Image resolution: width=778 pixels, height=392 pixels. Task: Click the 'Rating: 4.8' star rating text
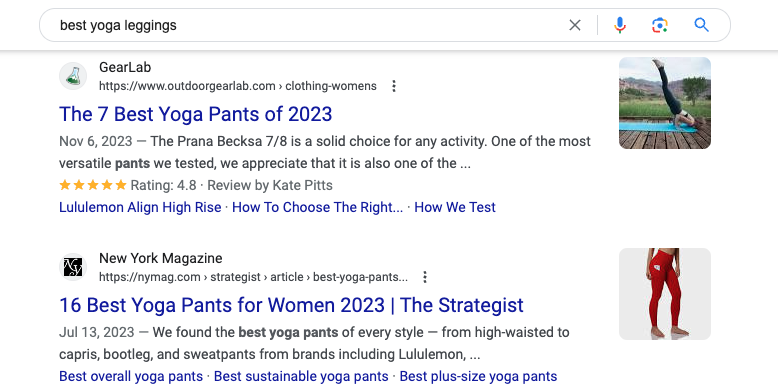(163, 186)
